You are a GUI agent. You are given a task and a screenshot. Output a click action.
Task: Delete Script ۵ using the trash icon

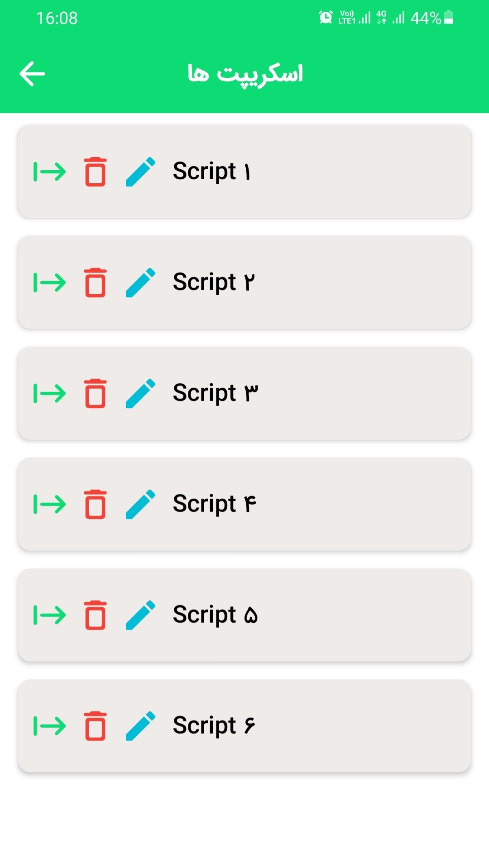click(95, 615)
